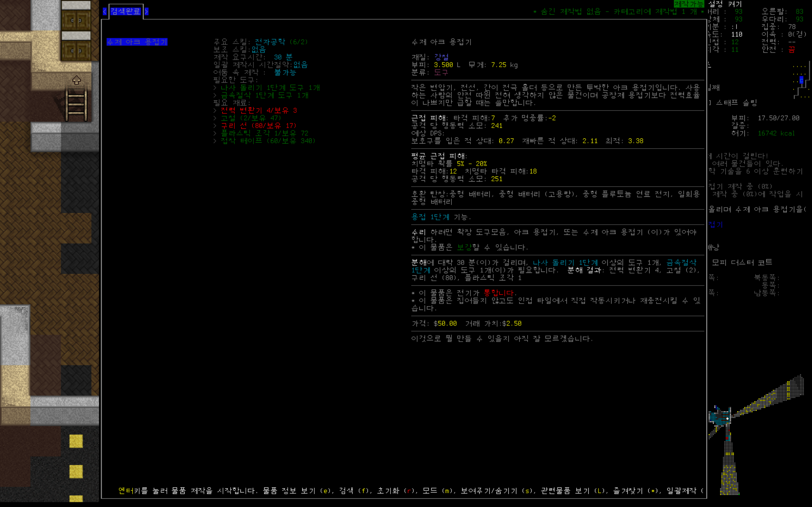Click the wooden ladder tile on map
The image size is (812, 507).
[76, 105]
